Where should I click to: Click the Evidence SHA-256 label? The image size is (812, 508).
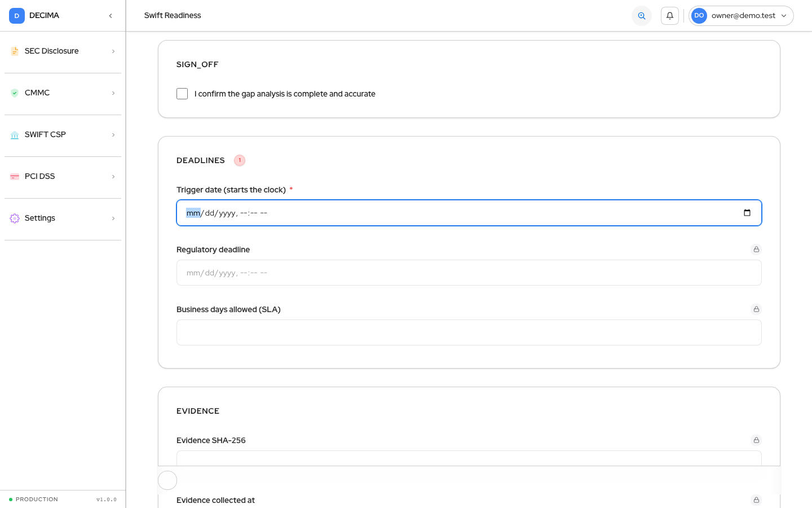point(211,440)
